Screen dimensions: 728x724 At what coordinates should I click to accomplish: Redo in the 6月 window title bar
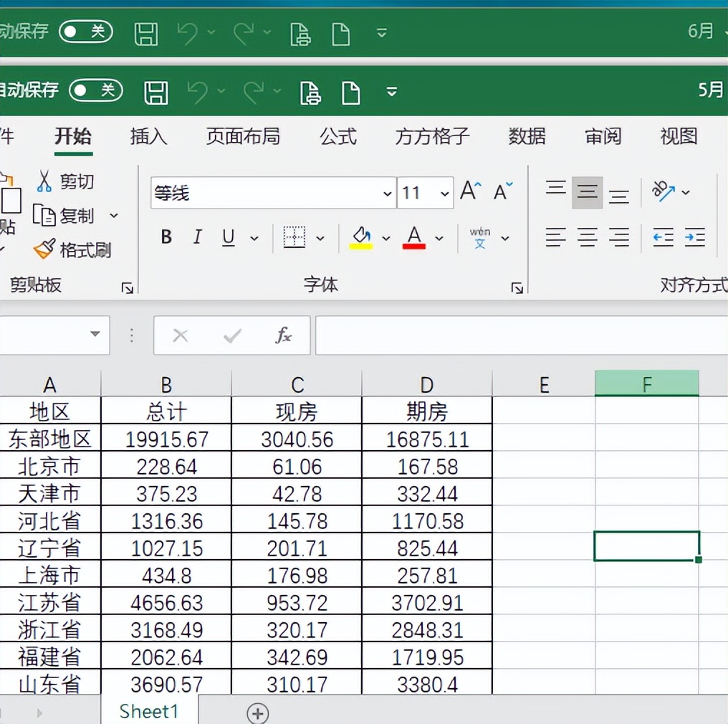pyautogui.click(x=244, y=34)
